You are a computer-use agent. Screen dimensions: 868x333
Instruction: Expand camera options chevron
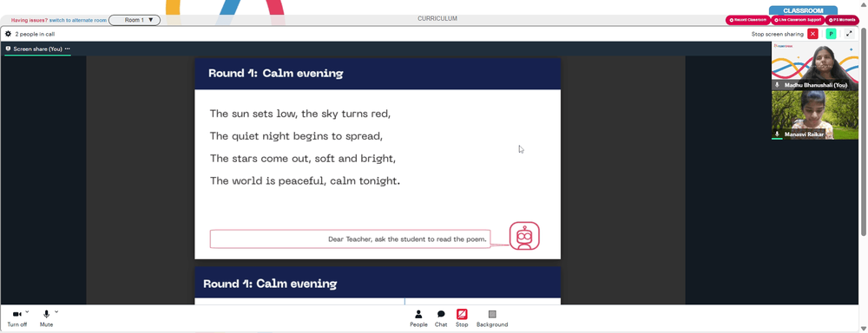click(x=27, y=312)
